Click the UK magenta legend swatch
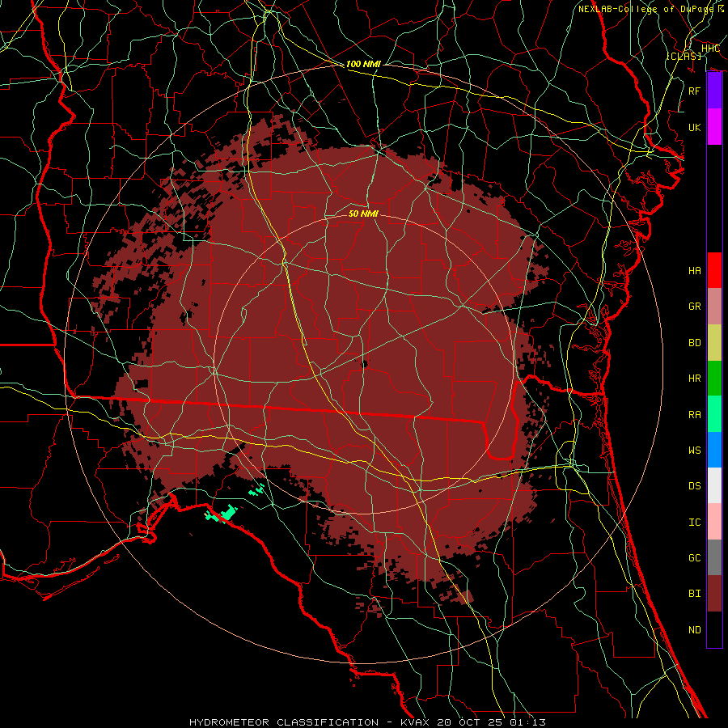Screen dimensions: 728x728 [714, 127]
